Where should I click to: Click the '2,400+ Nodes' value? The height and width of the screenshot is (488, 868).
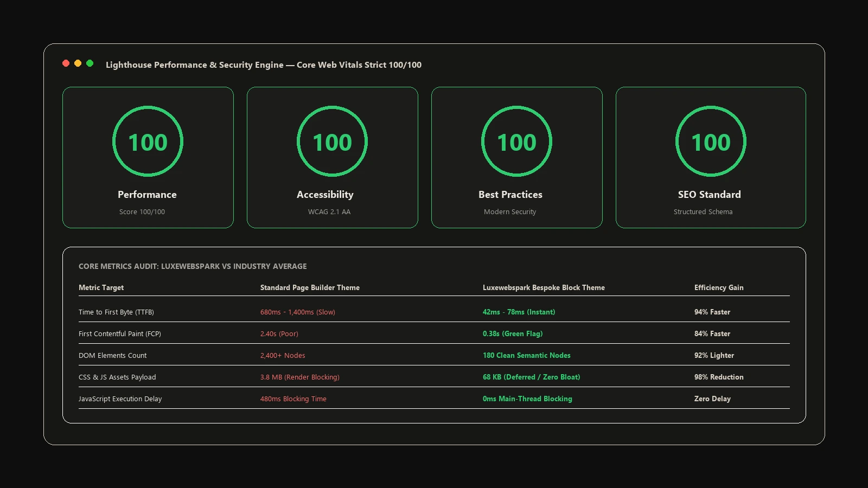[x=283, y=356]
